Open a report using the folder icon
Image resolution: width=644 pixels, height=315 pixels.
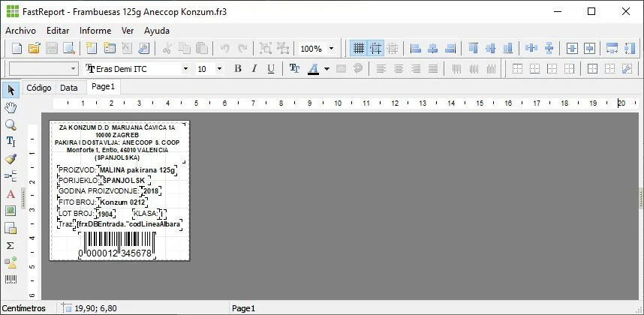[34, 49]
